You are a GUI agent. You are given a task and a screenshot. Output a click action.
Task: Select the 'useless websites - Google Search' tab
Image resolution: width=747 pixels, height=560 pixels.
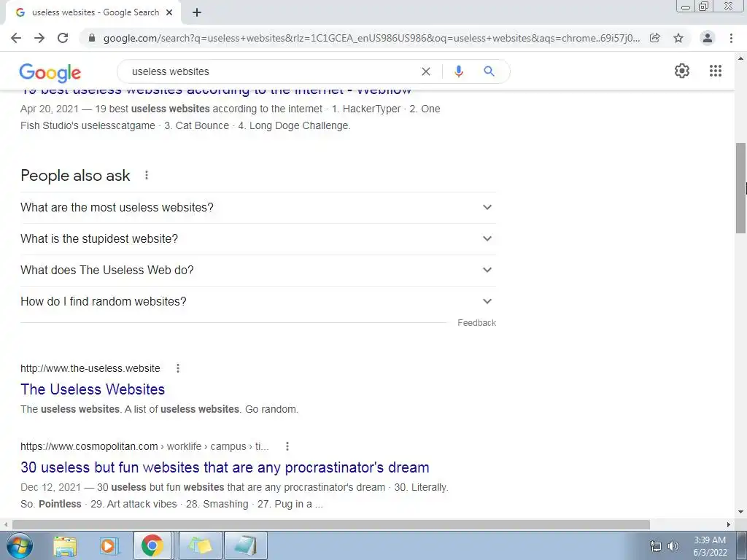[x=93, y=12]
